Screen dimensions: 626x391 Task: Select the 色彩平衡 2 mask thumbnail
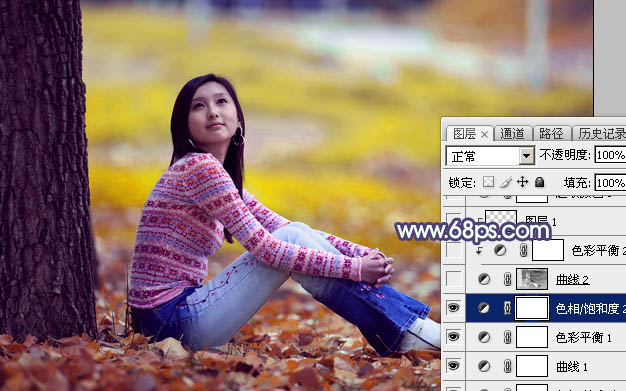click(x=548, y=250)
